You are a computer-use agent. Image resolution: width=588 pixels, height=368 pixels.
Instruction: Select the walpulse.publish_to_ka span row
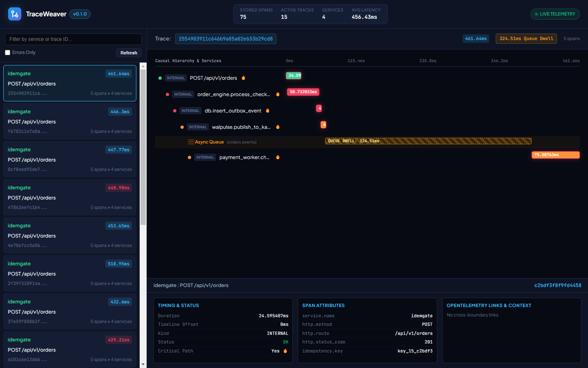click(x=367, y=127)
